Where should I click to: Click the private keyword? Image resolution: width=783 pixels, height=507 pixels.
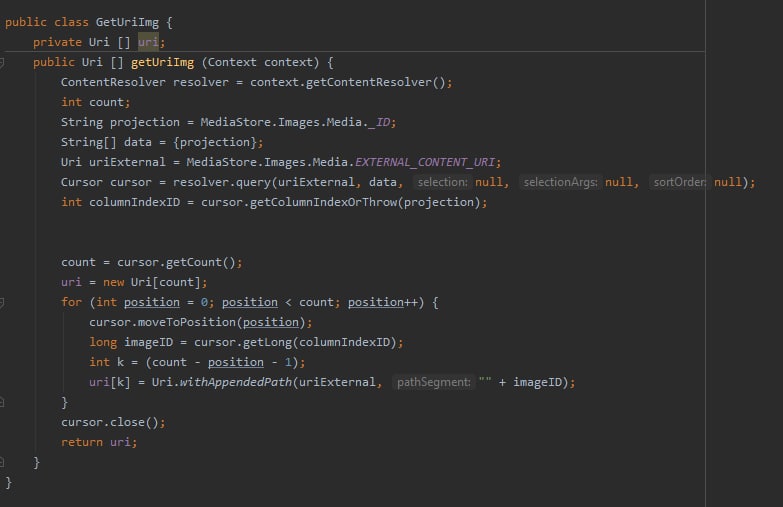tap(57, 42)
